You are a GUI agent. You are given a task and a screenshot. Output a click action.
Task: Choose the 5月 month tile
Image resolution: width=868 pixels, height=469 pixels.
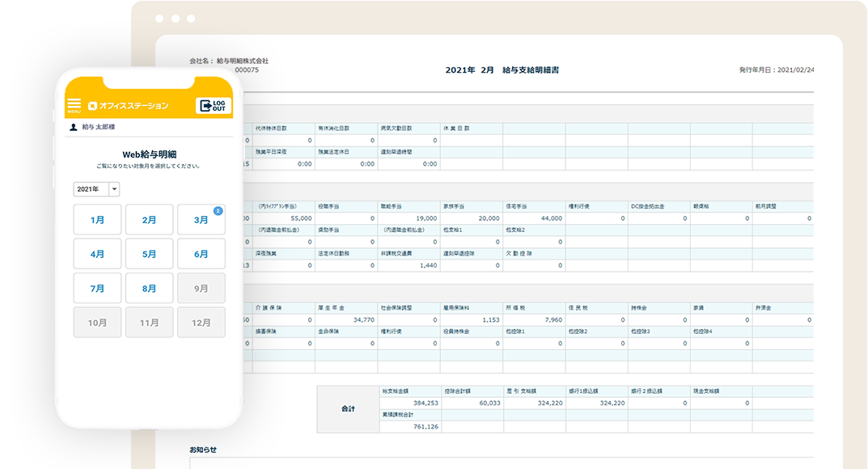point(149,254)
